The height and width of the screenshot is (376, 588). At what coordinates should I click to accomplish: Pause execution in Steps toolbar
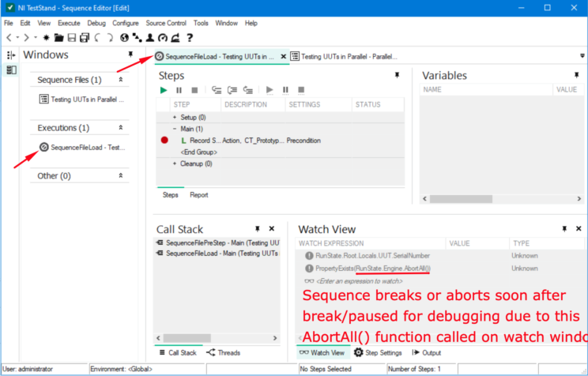pos(179,90)
